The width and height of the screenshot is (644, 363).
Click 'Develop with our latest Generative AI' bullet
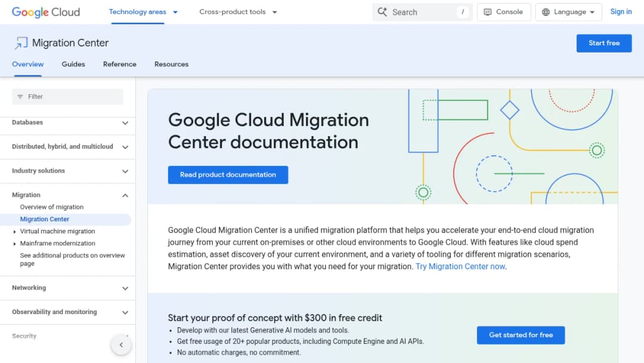click(x=263, y=330)
